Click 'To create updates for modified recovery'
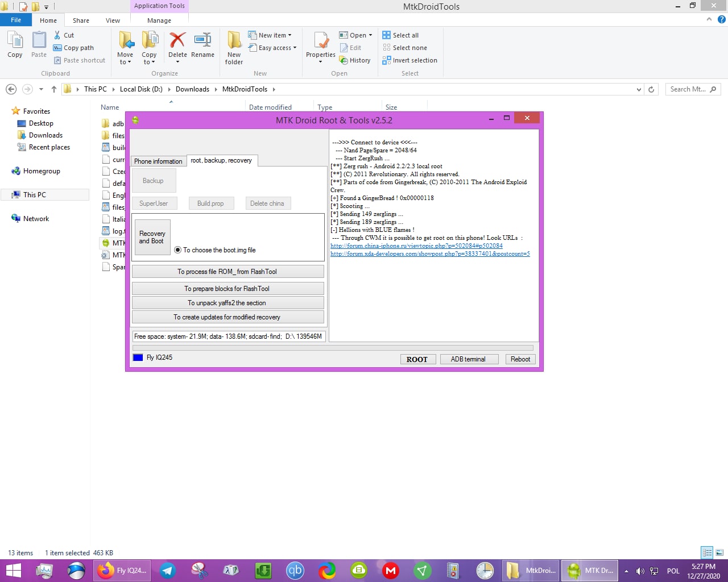Screen dimensions: 728x582 point(227,317)
